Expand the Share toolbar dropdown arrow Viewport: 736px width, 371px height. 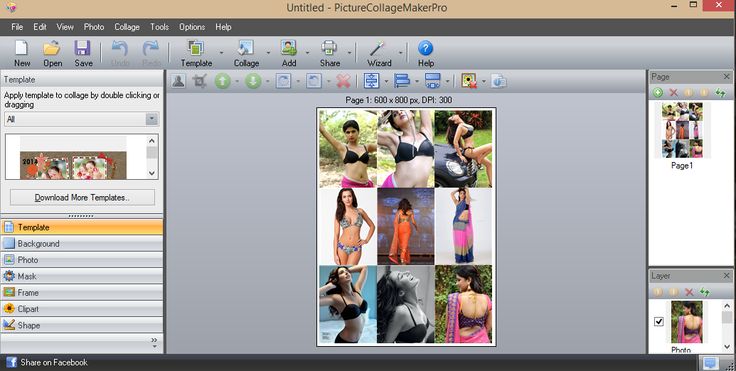pyautogui.click(x=350, y=53)
